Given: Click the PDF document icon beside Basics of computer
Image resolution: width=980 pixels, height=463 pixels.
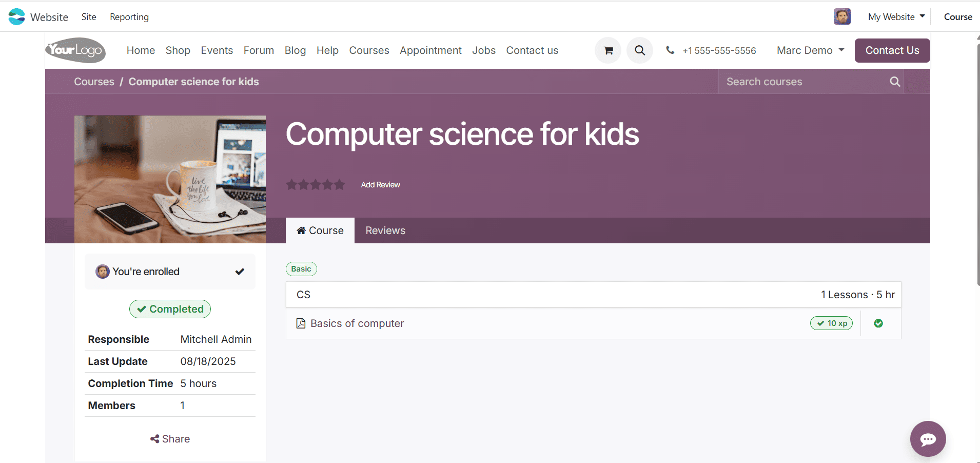Looking at the screenshot, I should [301, 323].
